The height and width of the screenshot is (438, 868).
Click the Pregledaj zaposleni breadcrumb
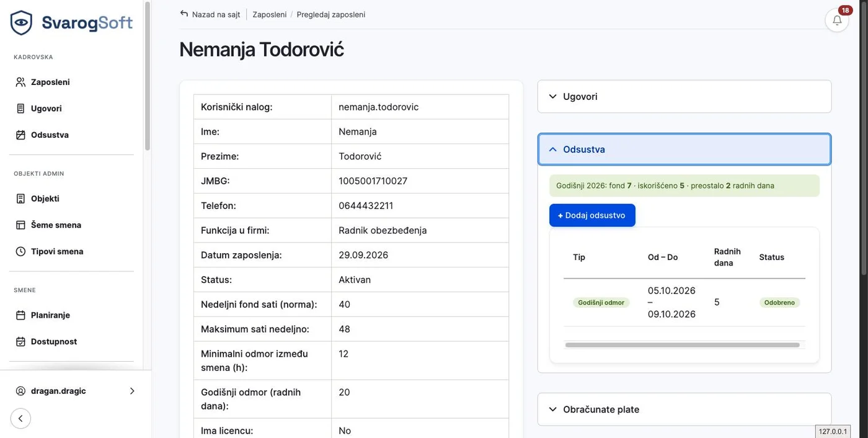(331, 14)
